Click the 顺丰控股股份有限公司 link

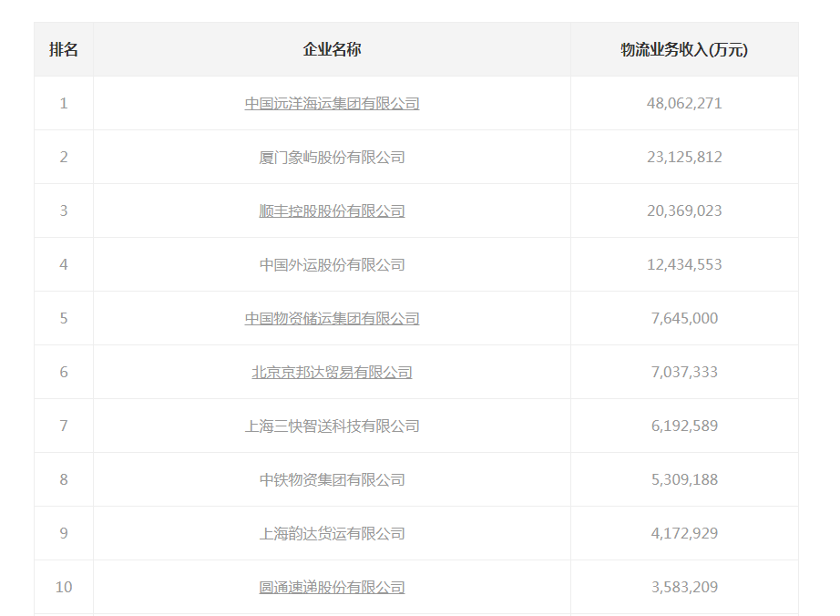click(x=332, y=211)
